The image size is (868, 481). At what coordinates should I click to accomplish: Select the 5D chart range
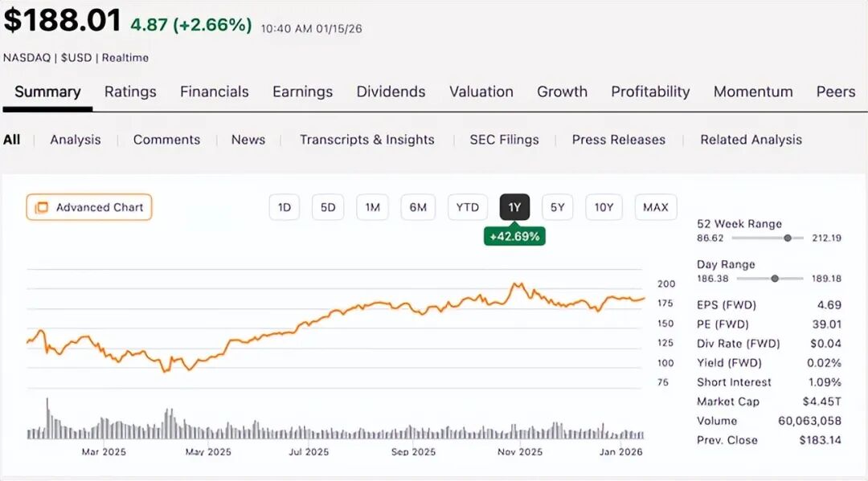(x=328, y=207)
